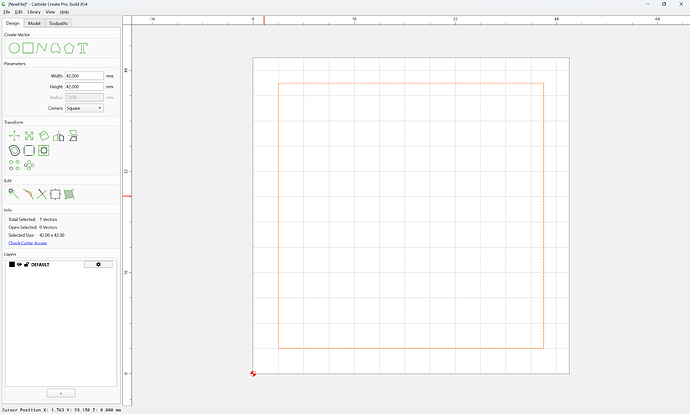The height and width of the screenshot is (414, 690).
Task: Select the Rectangle vector tool
Action: (x=28, y=48)
